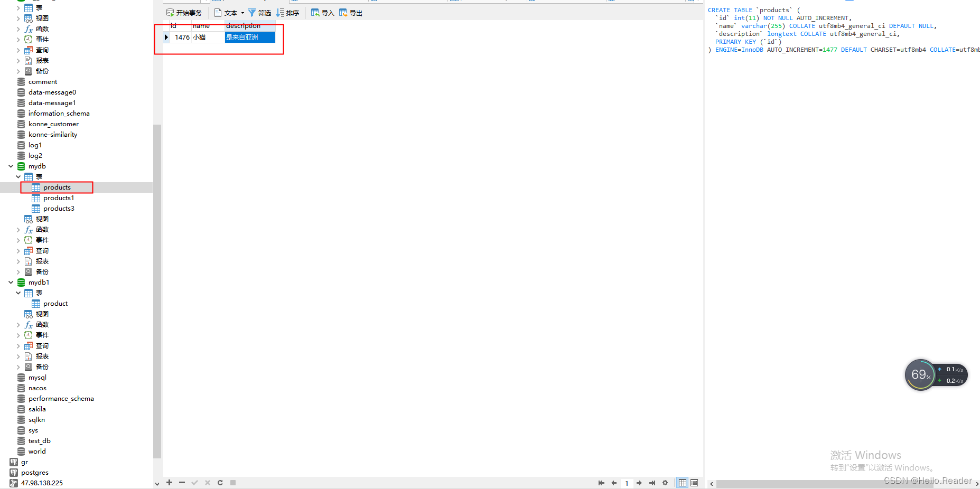Open the product table under mydb1
The image size is (980, 489).
point(54,303)
